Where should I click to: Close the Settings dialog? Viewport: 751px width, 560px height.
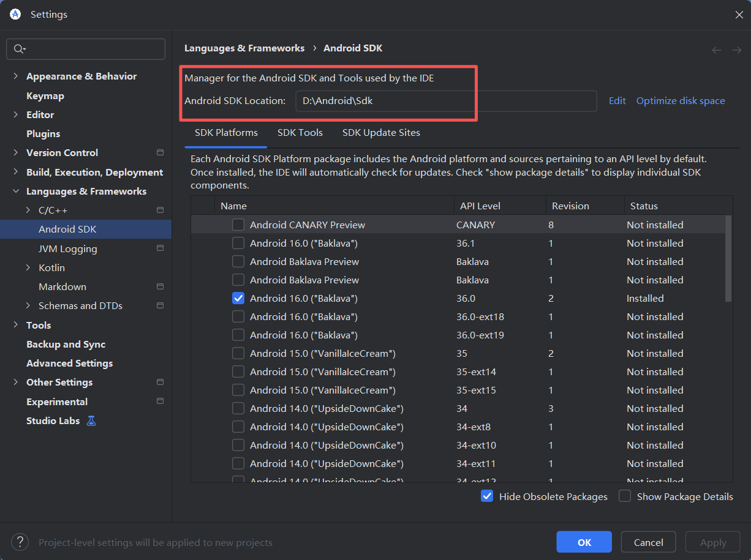(x=739, y=15)
